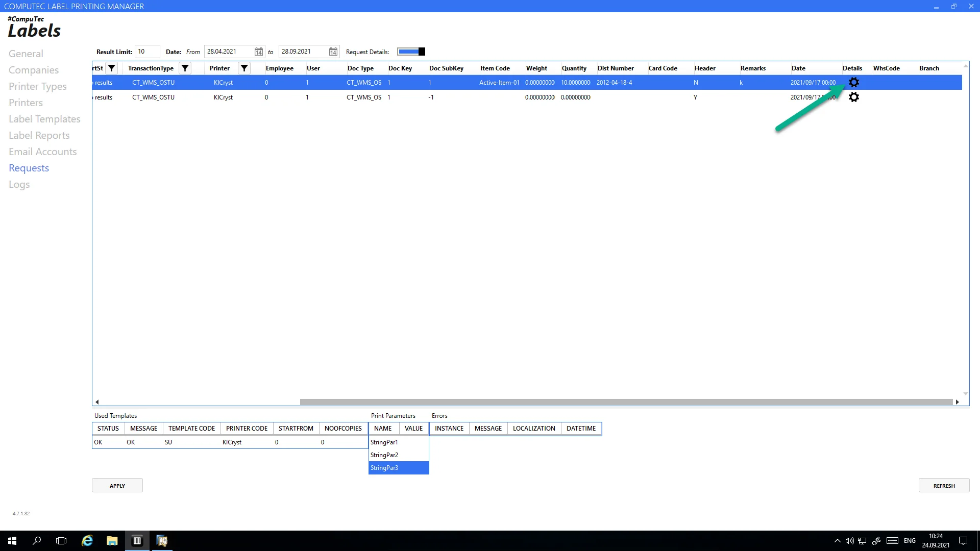
Task: Go to Label Templates menu
Action: tap(44, 119)
